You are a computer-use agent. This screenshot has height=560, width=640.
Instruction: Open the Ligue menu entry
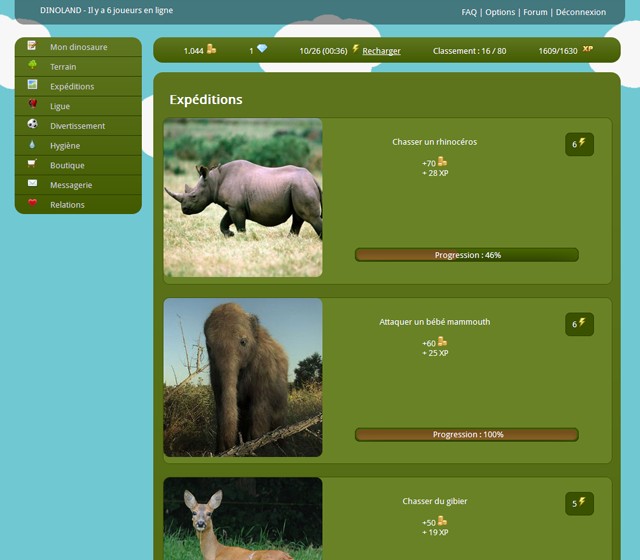pos(78,106)
